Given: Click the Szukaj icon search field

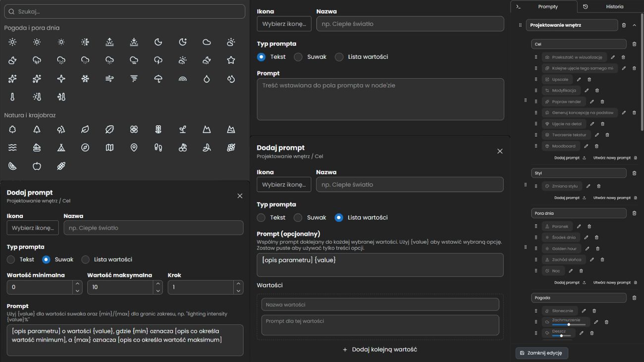Looking at the screenshot, I should point(124,11).
